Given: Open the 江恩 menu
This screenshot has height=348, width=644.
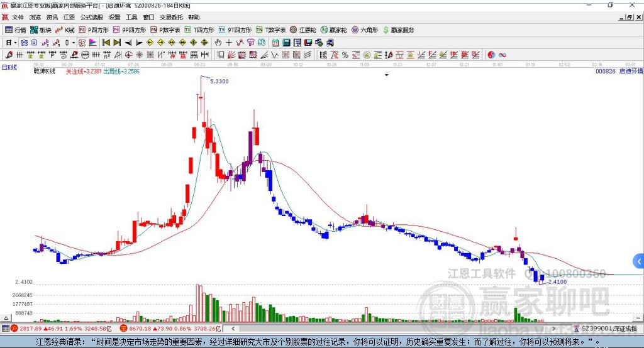Looking at the screenshot, I should [x=69, y=17].
